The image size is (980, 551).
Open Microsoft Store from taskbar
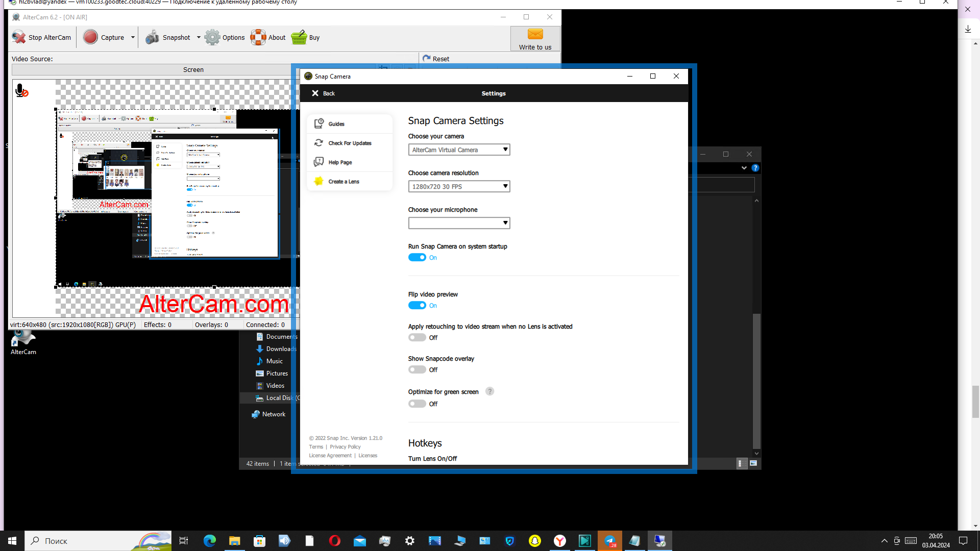pos(259,541)
